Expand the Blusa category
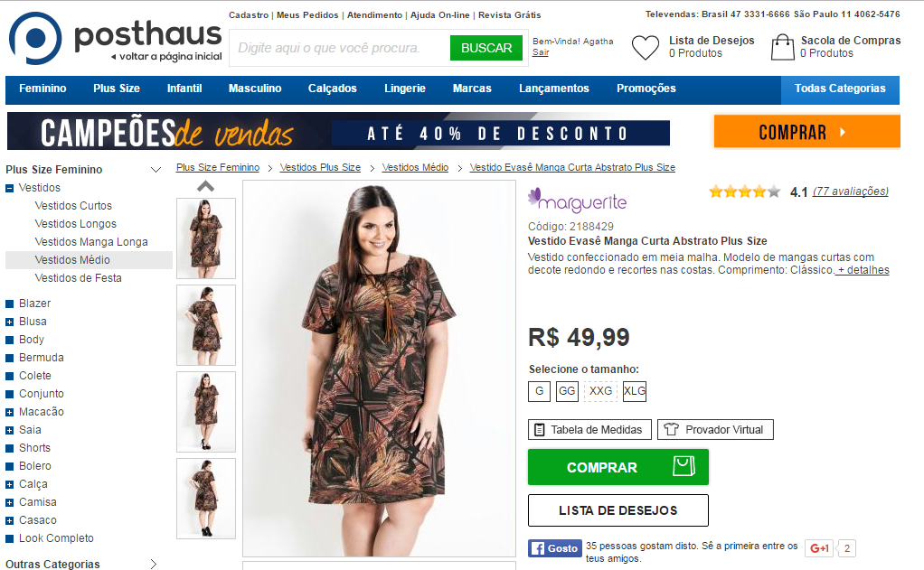Screen dimensions: 924x570 (x=9, y=322)
